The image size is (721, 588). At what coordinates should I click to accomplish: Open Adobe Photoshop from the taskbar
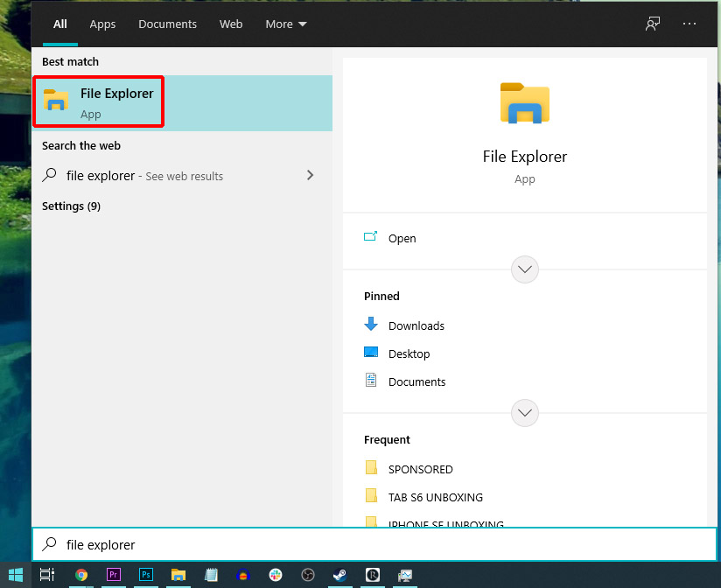coord(146,575)
